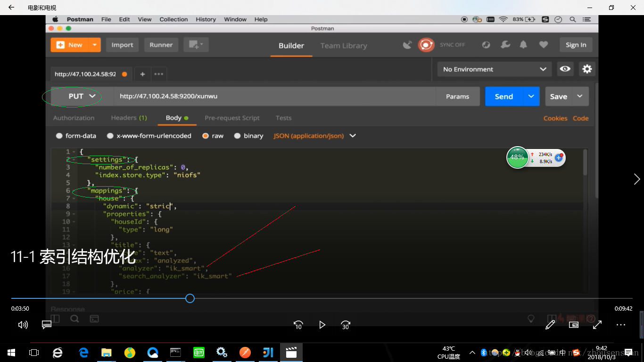Click the Interceptor satellite icon

(x=407, y=45)
